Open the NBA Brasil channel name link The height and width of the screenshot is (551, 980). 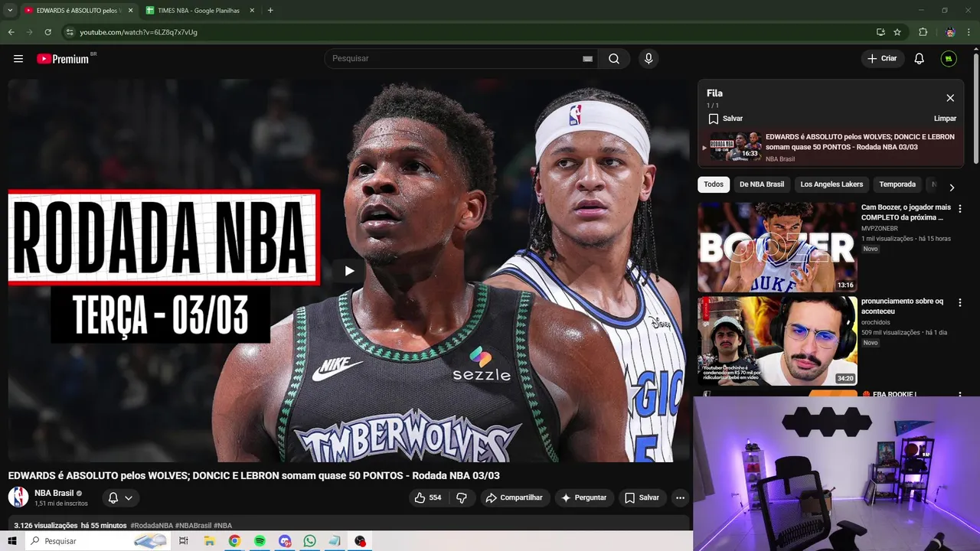coord(54,493)
